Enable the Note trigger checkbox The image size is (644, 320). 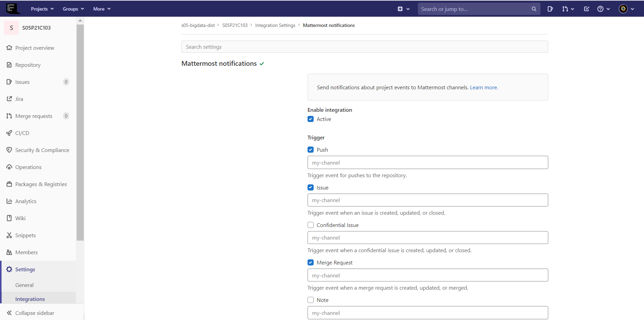tap(311, 300)
